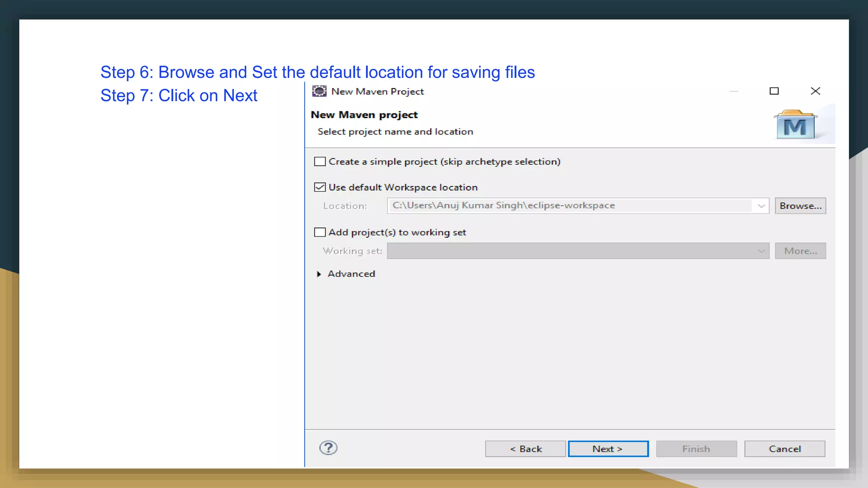Close the New Maven Project dialog
The width and height of the screenshot is (868, 488).
(815, 91)
